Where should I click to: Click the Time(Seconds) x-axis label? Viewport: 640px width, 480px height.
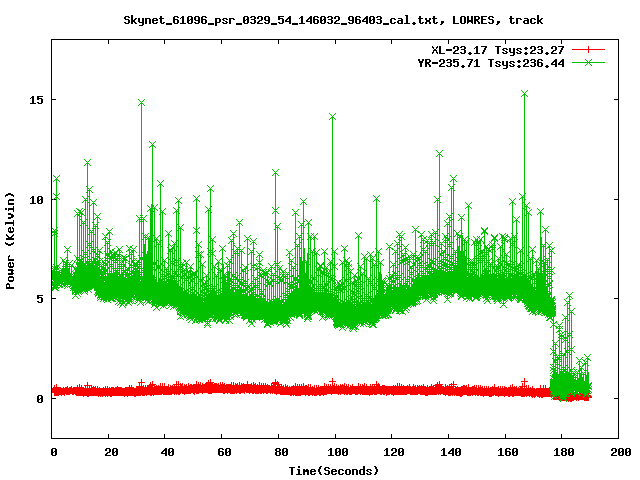(333, 470)
